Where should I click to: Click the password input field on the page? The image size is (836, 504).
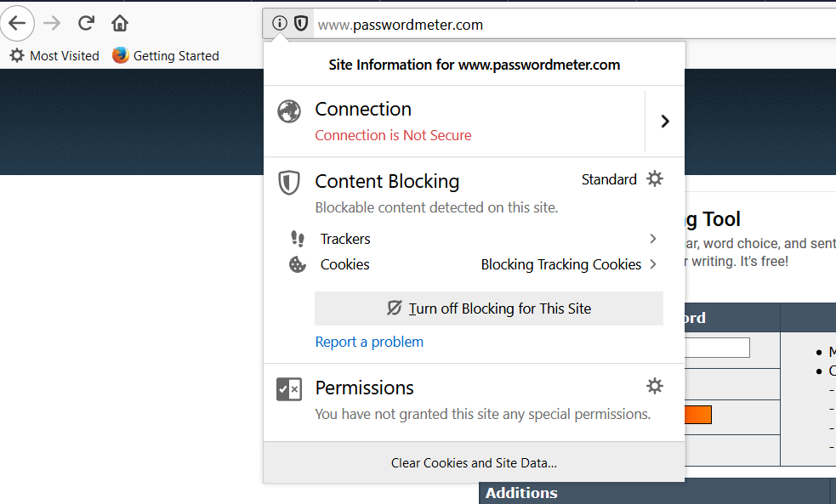(x=717, y=348)
